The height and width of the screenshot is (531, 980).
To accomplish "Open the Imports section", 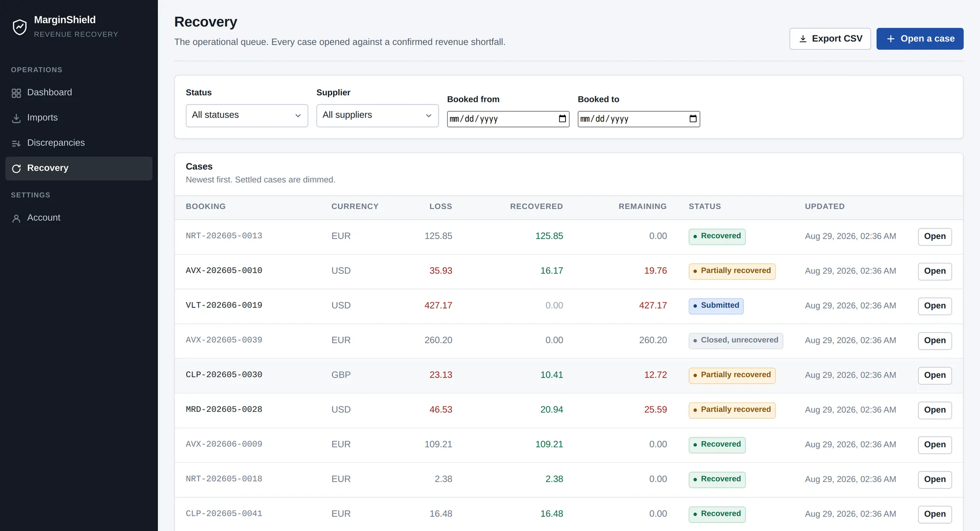I will click(x=79, y=118).
